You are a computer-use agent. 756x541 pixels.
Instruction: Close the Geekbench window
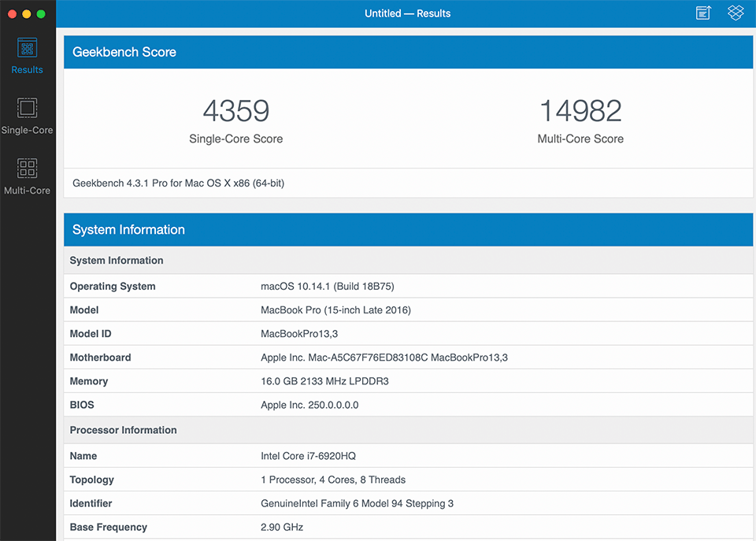pyautogui.click(x=13, y=14)
